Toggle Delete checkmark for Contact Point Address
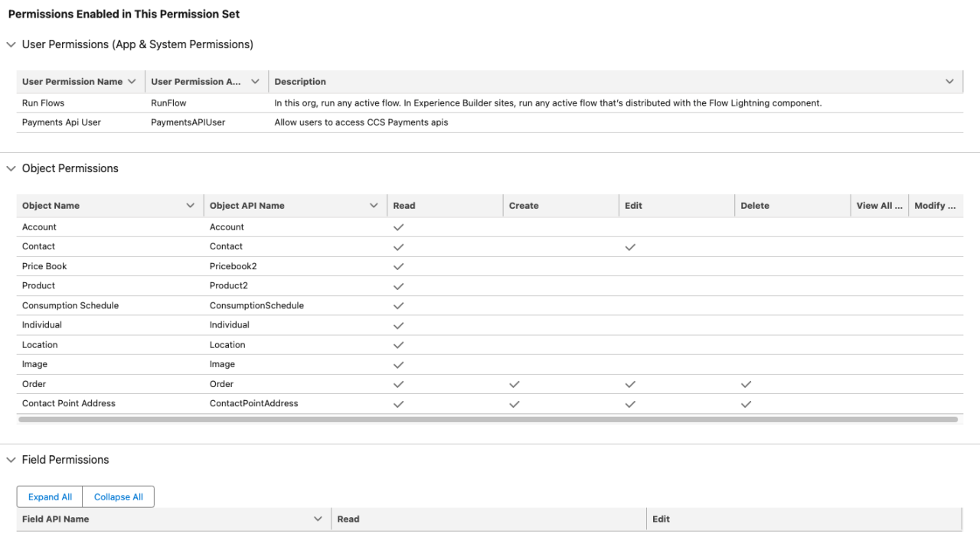Viewport: 980px width, 560px height. coord(746,404)
